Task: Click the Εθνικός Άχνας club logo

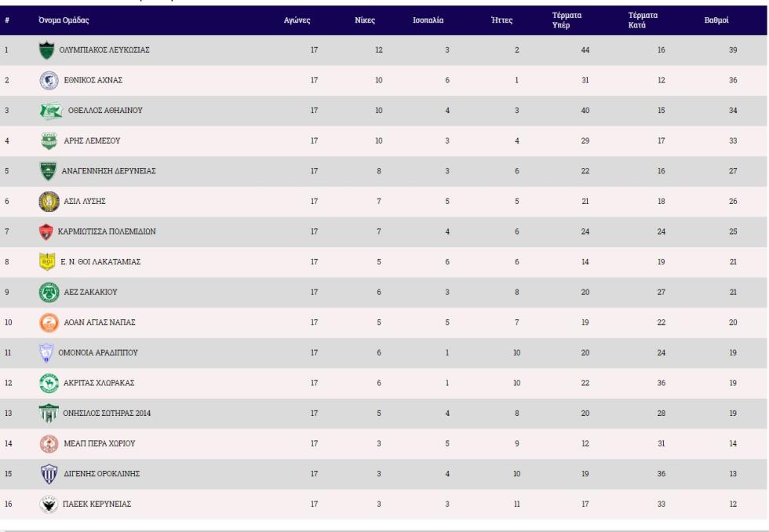Action: click(49, 80)
